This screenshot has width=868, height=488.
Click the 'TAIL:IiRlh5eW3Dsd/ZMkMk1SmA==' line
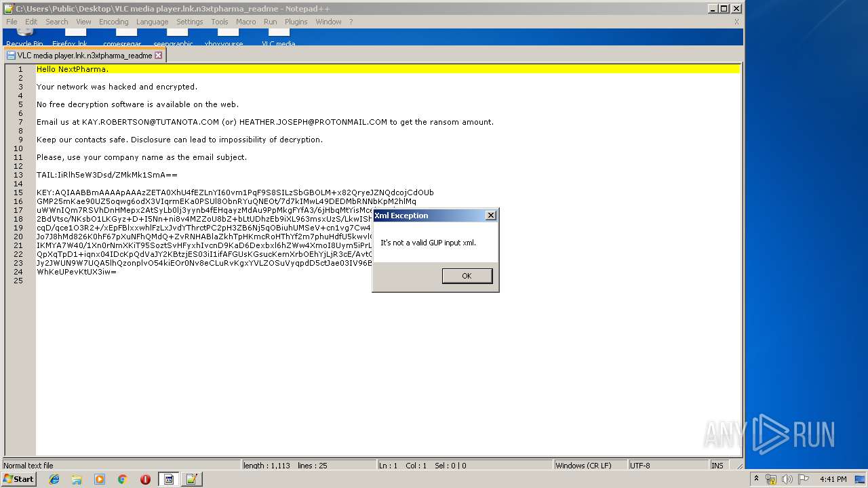(106, 175)
